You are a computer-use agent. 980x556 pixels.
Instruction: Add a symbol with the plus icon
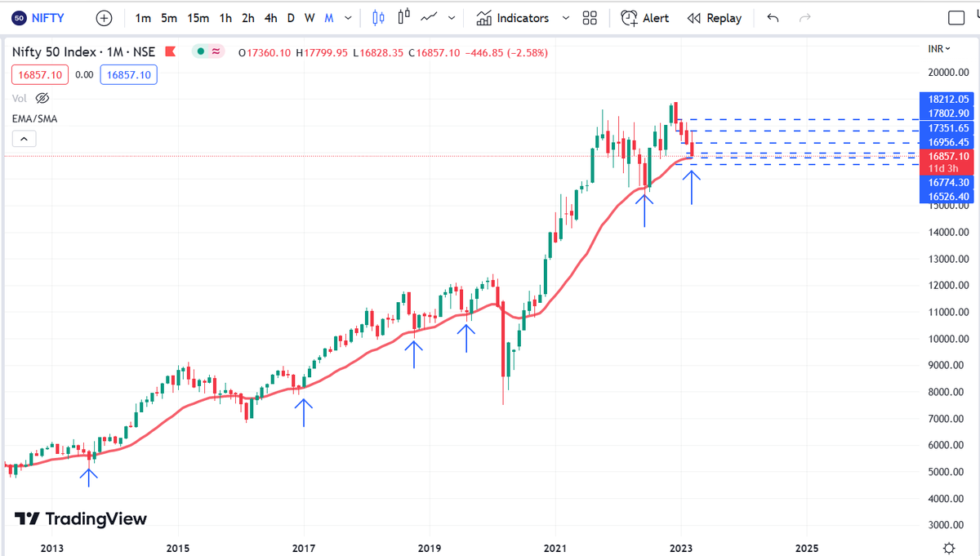point(105,17)
